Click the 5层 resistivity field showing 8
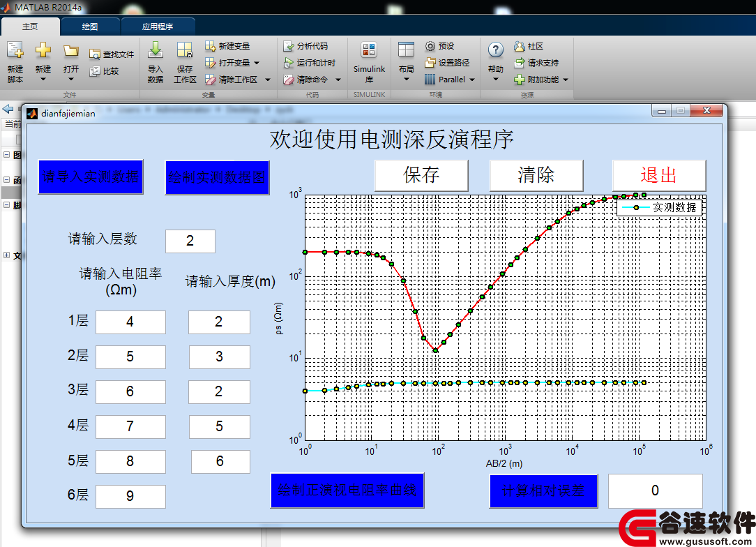756x547 pixels. (130, 462)
